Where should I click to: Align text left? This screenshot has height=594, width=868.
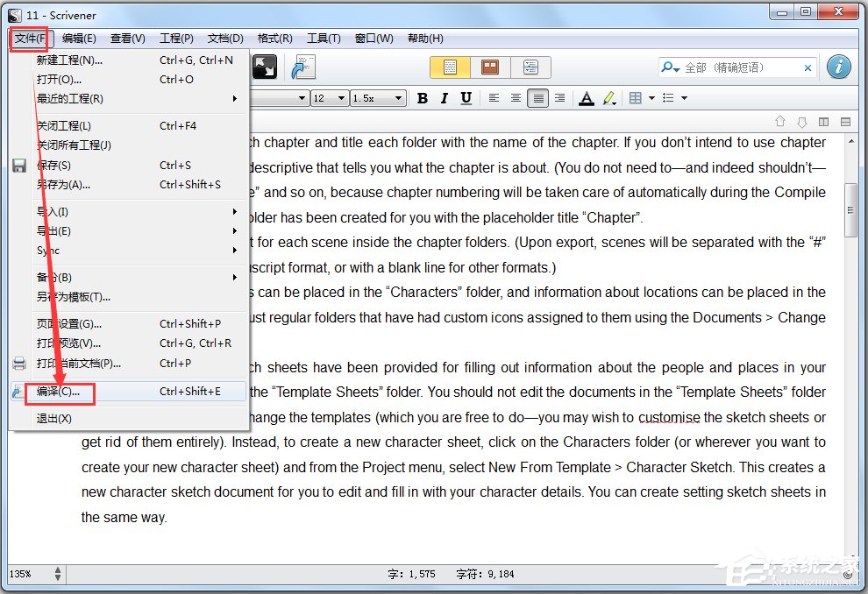494,98
